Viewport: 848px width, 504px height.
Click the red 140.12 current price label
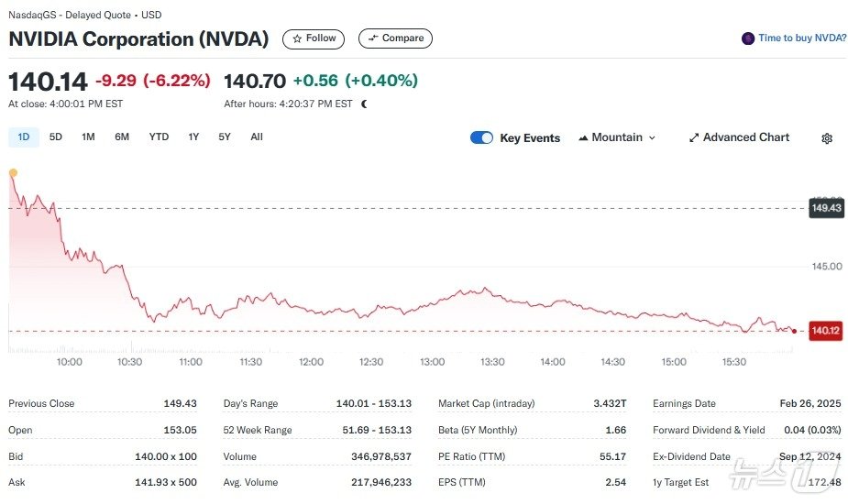click(825, 331)
